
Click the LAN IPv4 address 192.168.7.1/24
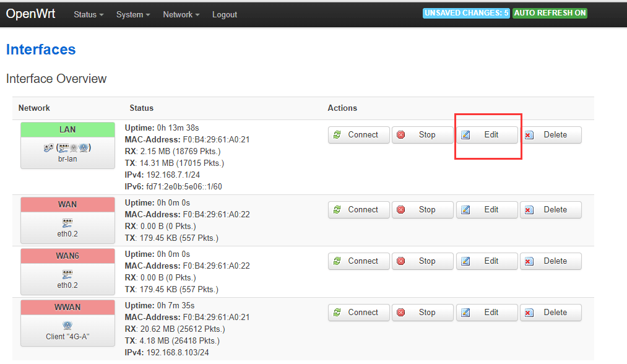coord(173,175)
